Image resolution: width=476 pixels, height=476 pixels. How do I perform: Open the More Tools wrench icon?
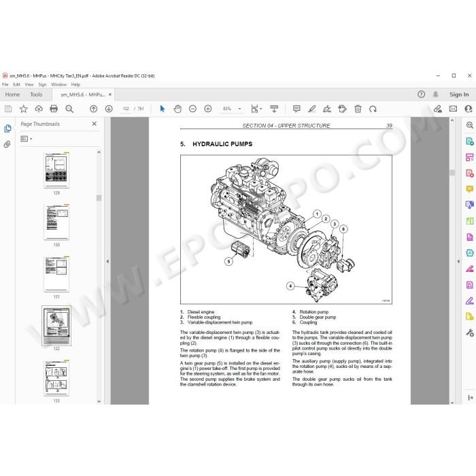click(470, 333)
